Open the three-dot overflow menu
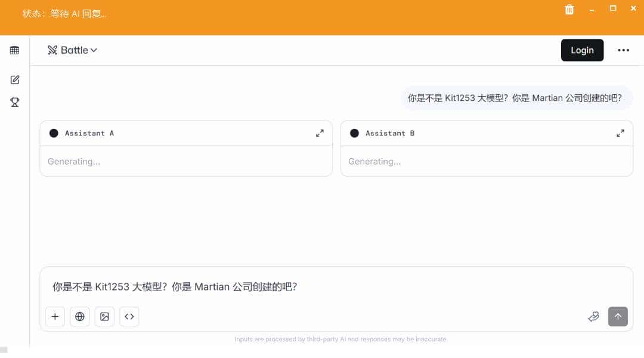Screen dimensions: 644x358 pyautogui.click(x=623, y=50)
